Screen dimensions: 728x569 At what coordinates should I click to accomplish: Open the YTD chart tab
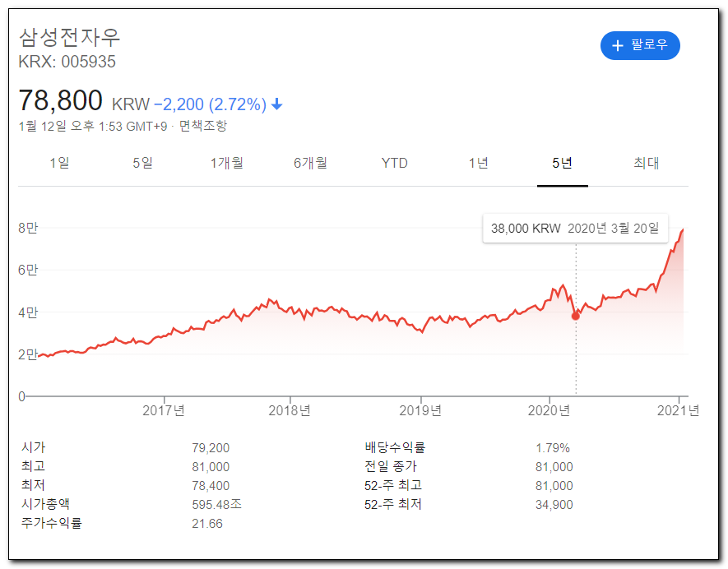point(394,163)
